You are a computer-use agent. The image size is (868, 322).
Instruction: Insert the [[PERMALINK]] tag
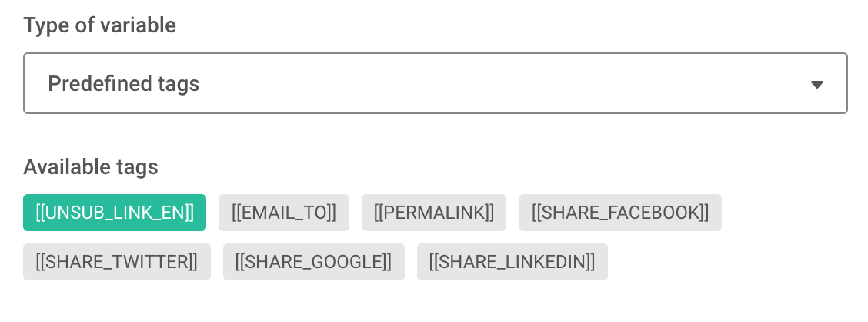point(434,213)
